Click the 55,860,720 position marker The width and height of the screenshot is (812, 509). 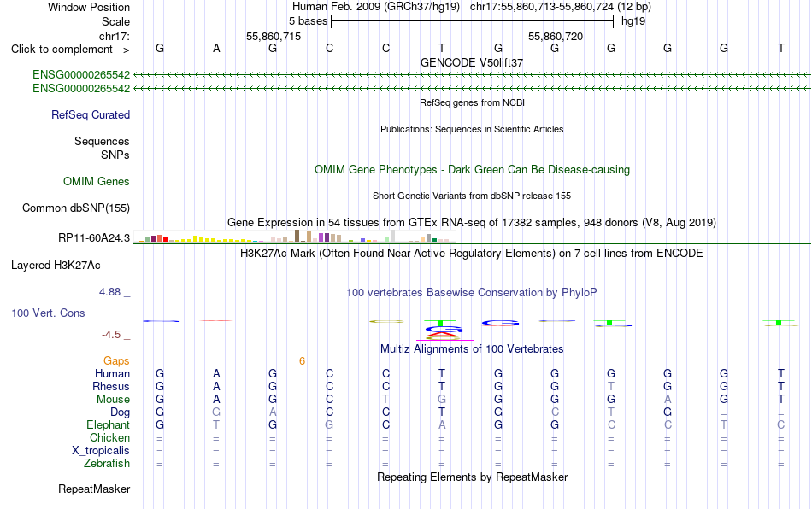(x=556, y=36)
